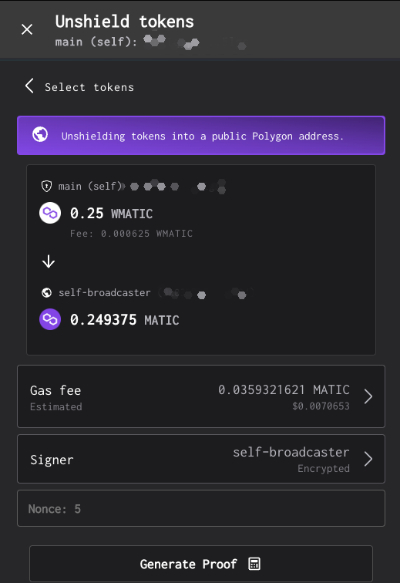The width and height of the screenshot is (400, 583).
Task: Open the Signer self-broadcaster row
Action: pos(201,459)
